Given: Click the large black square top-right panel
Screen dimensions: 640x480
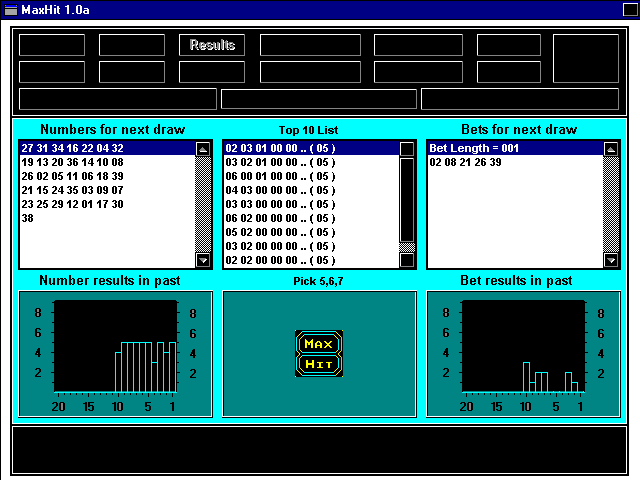Looking at the screenshot, I should click(586, 58).
